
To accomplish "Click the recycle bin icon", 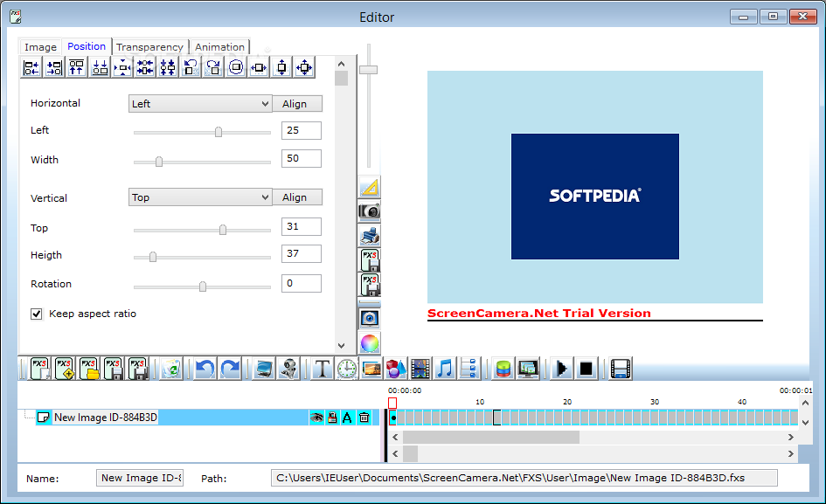I will click(171, 369).
